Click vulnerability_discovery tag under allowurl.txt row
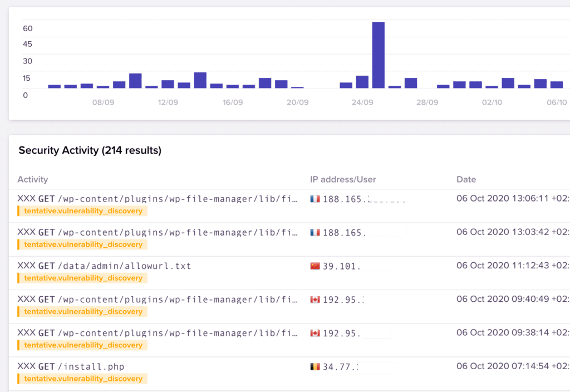Screen dimensions: 570x392 82,278
